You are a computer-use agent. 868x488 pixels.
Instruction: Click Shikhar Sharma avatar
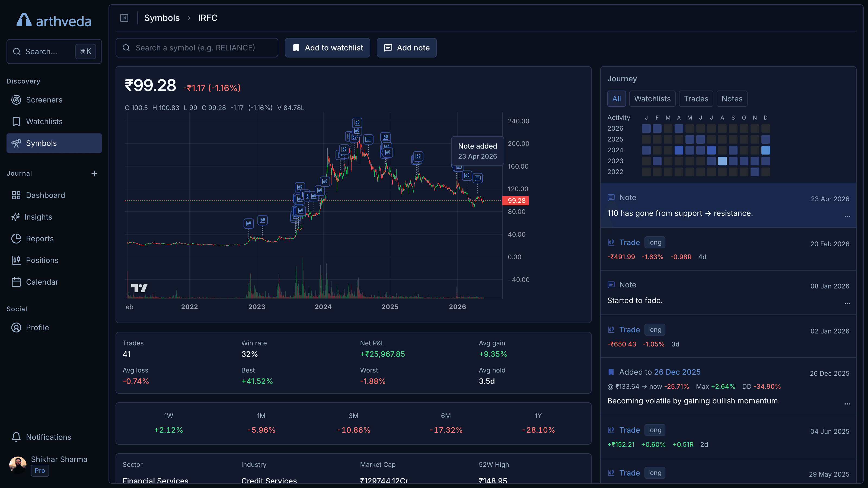tap(18, 465)
